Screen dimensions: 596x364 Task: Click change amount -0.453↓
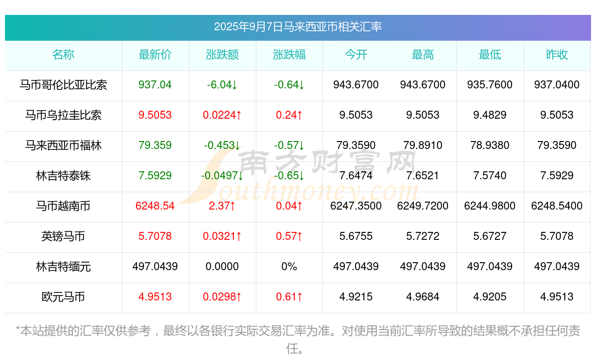click(x=222, y=146)
